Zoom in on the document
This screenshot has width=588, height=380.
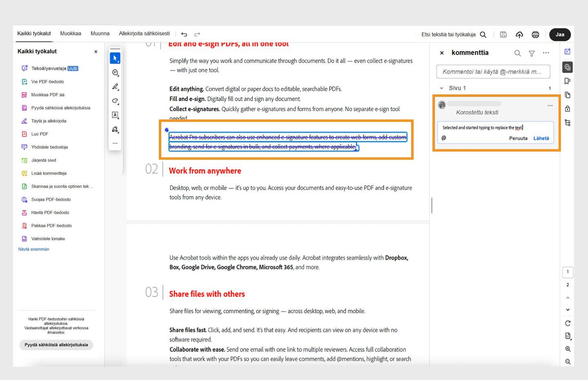point(568,349)
